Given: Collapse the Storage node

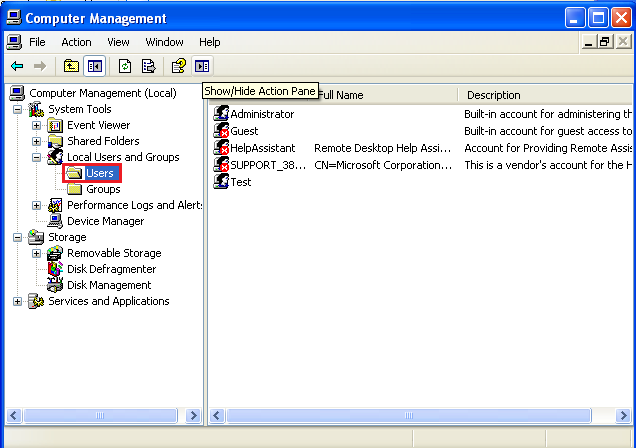Looking at the screenshot, I should 17,238.
